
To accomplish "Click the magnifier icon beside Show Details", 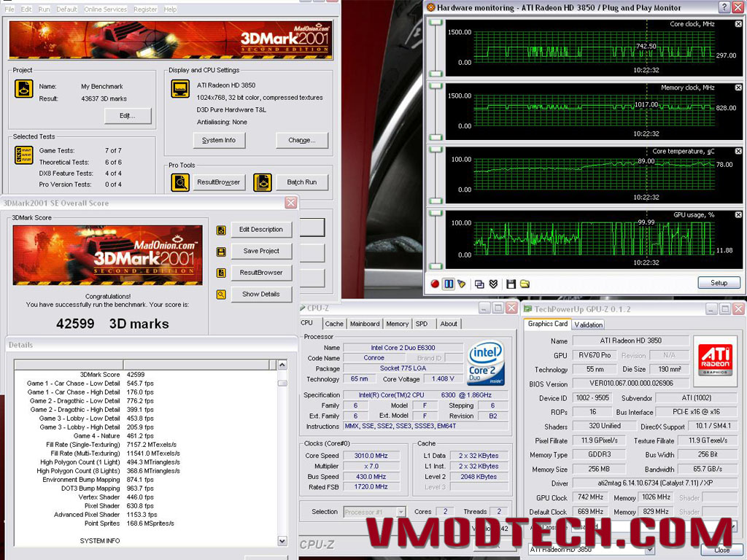I will [221, 295].
